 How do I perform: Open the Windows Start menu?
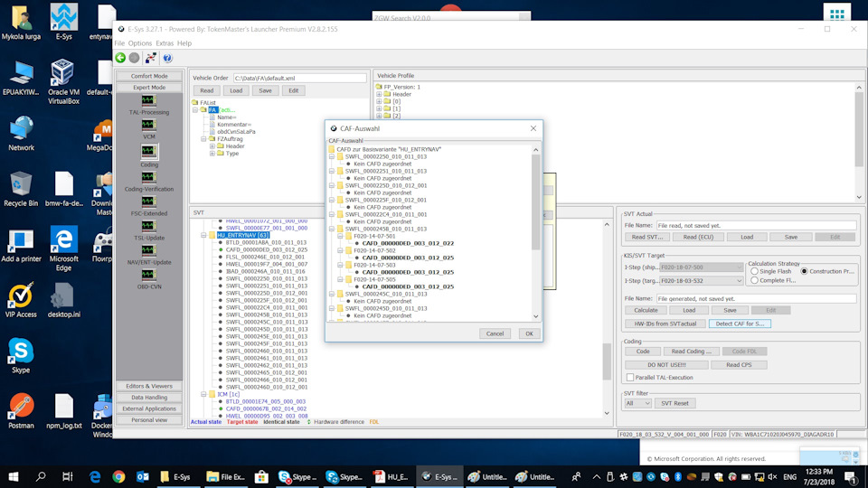coord(14,476)
